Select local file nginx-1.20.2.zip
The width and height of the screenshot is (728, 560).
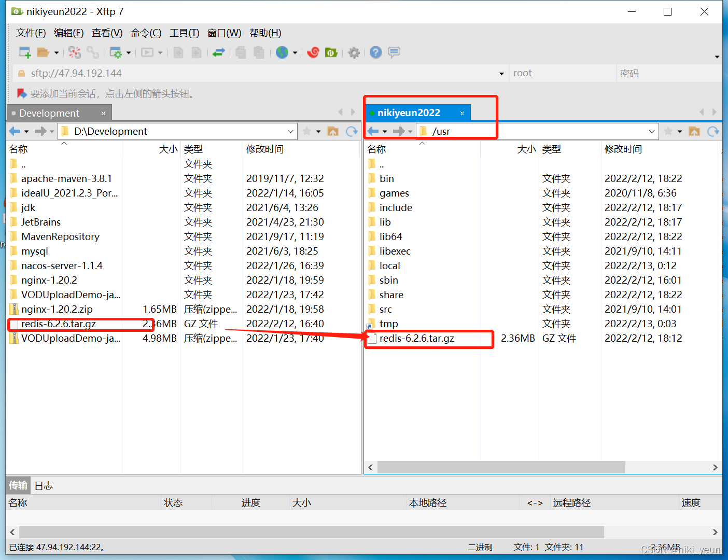57,310
